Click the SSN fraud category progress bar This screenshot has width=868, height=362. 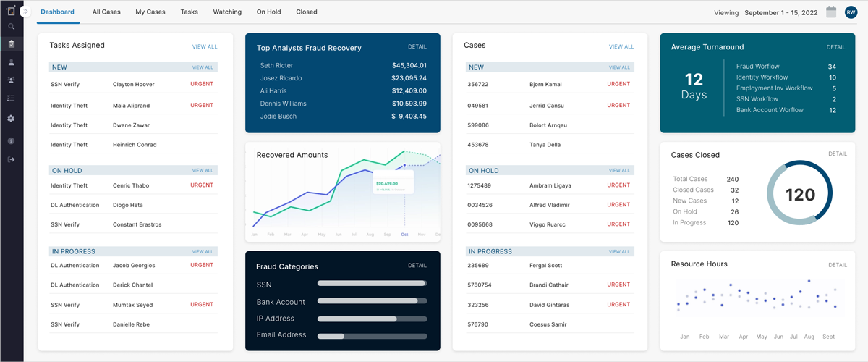click(372, 285)
